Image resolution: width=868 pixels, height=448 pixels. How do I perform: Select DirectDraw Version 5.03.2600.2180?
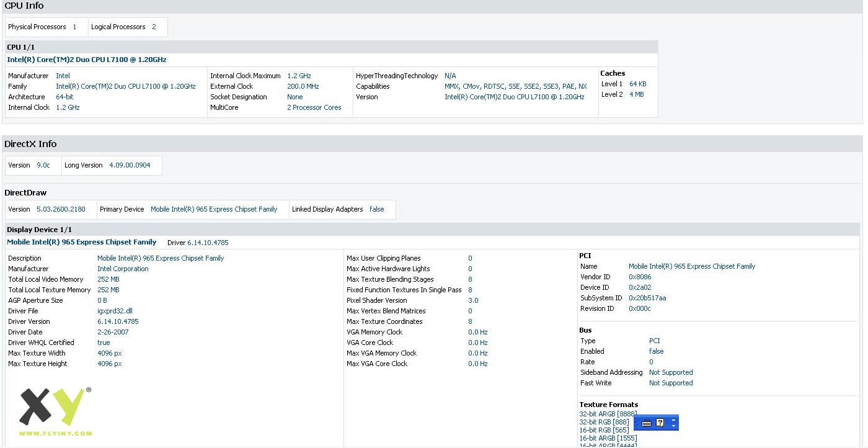61,209
